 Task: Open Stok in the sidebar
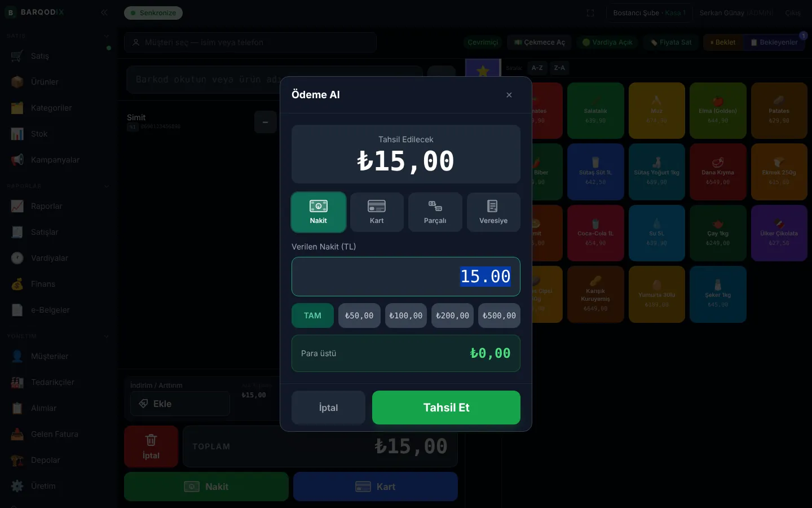tap(59, 134)
